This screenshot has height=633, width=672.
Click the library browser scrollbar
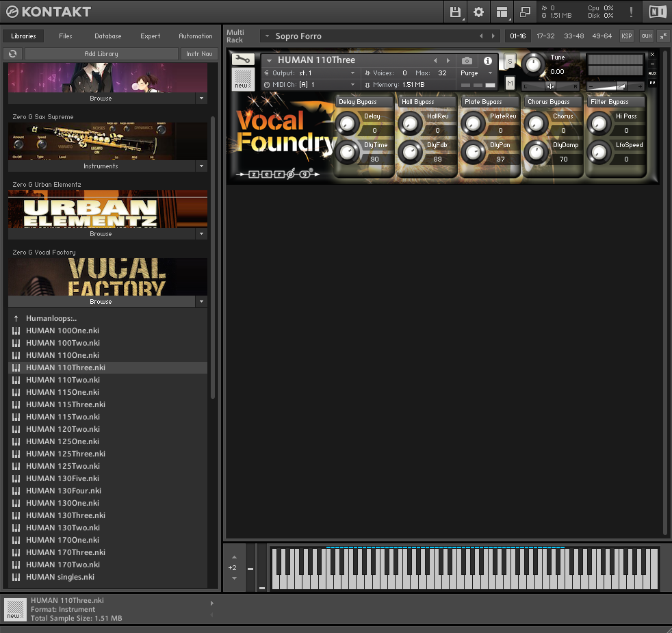213,257
